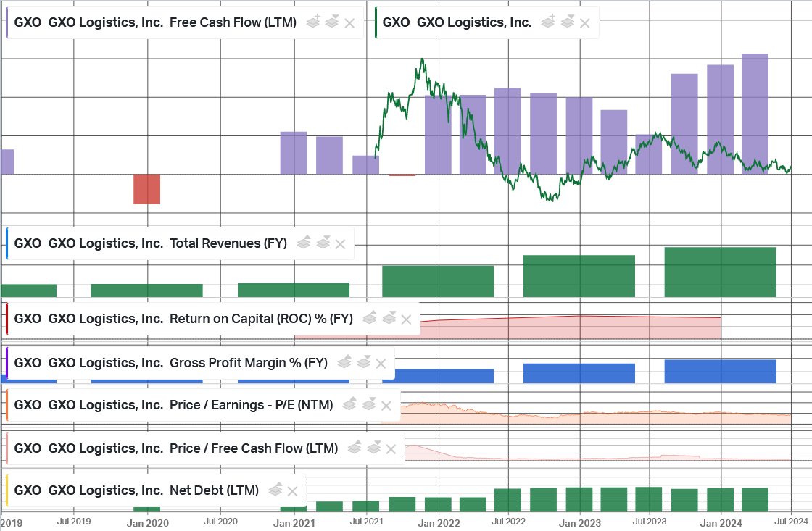Remove the GXO price series without metric name
This screenshot has width=812, height=531.
click(x=584, y=22)
